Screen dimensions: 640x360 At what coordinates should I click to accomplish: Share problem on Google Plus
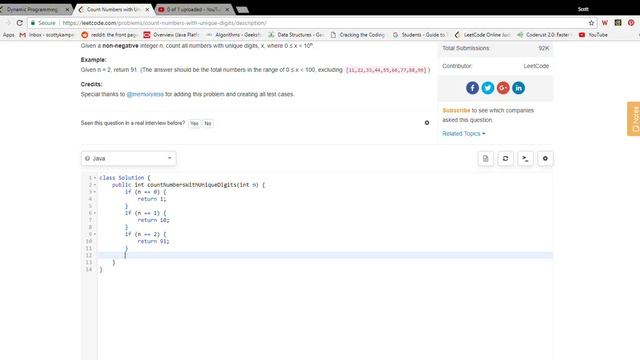click(x=503, y=88)
